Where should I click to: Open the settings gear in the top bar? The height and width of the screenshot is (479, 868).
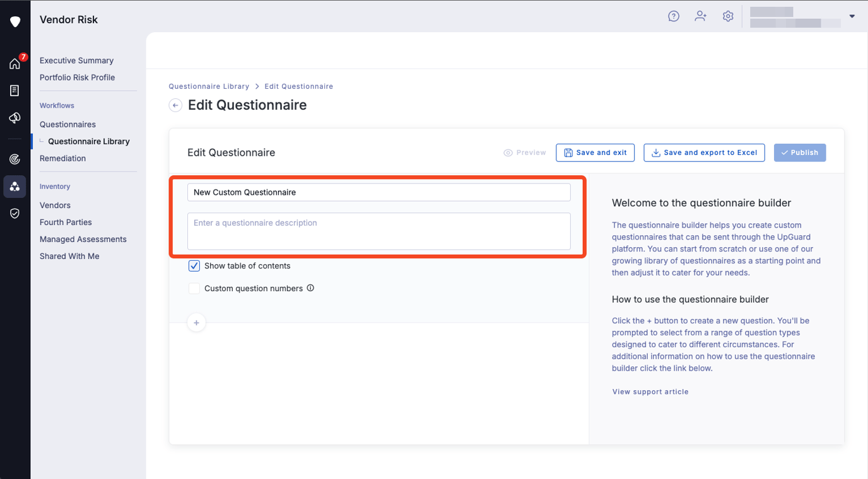tap(727, 16)
